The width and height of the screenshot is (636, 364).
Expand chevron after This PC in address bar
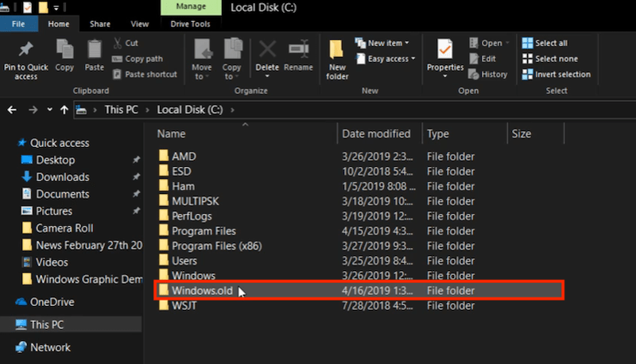tap(148, 110)
